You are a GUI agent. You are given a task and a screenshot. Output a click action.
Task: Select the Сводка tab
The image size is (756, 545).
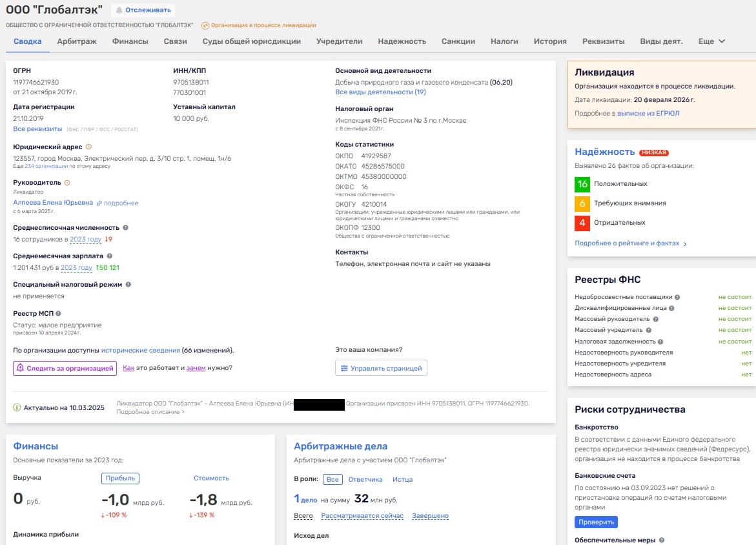(x=28, y=41)
